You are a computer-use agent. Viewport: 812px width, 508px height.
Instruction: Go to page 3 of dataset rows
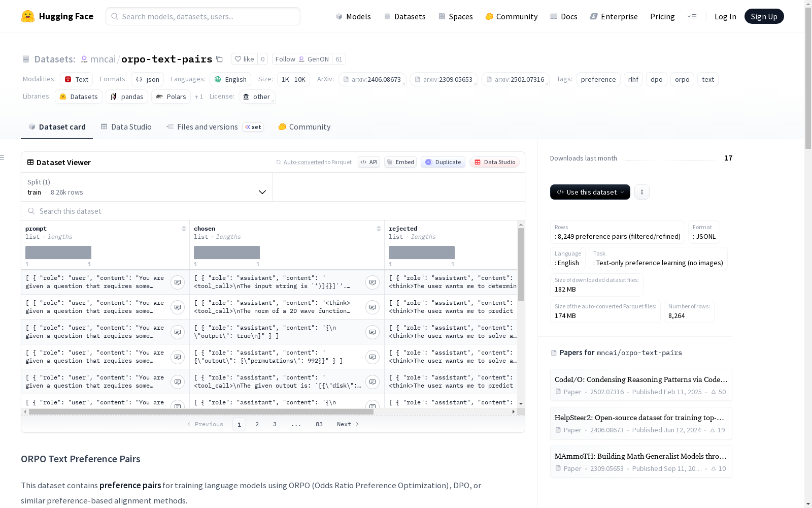275,424
